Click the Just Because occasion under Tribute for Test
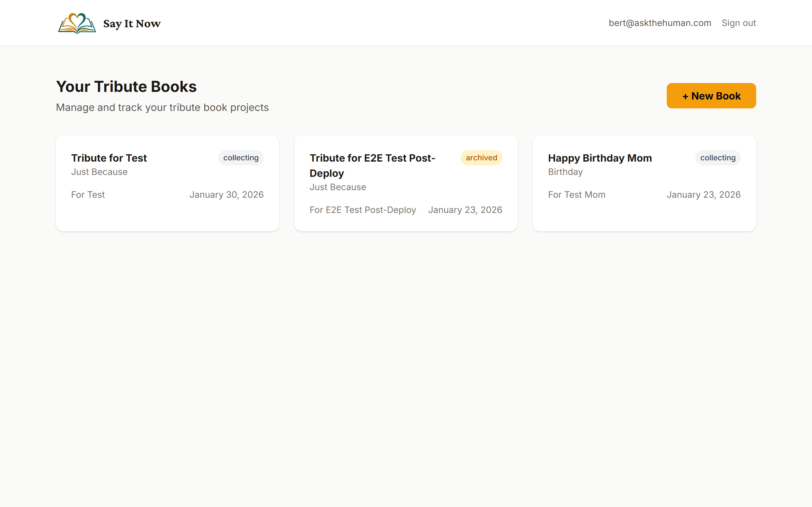Screen dimensions: 812x507 coord(99,172)
